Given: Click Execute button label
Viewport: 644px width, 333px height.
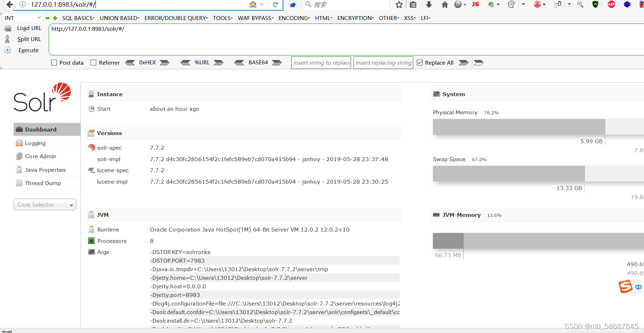Looking at the screenshot, I should pos(29,50).
